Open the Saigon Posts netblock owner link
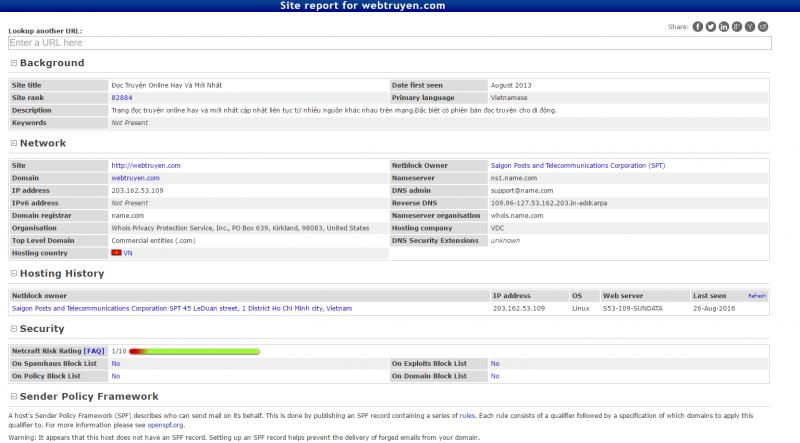 click(x=578, y=165)
